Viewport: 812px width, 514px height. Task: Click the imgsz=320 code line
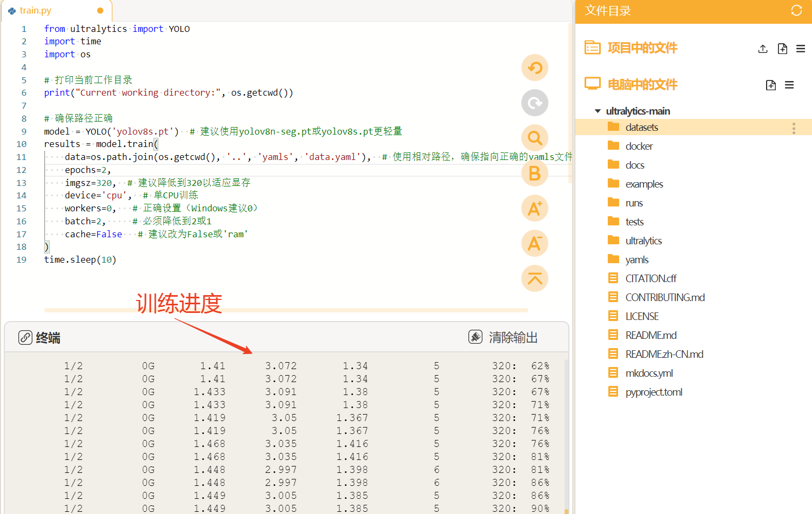pyautogui.click(x=158, y=183)
